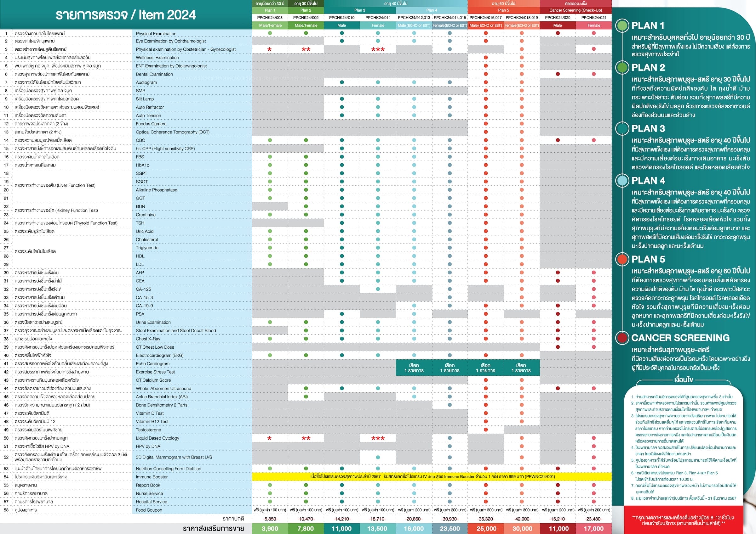Select the PLAN 4 light blue circle icon

point(622,181)
